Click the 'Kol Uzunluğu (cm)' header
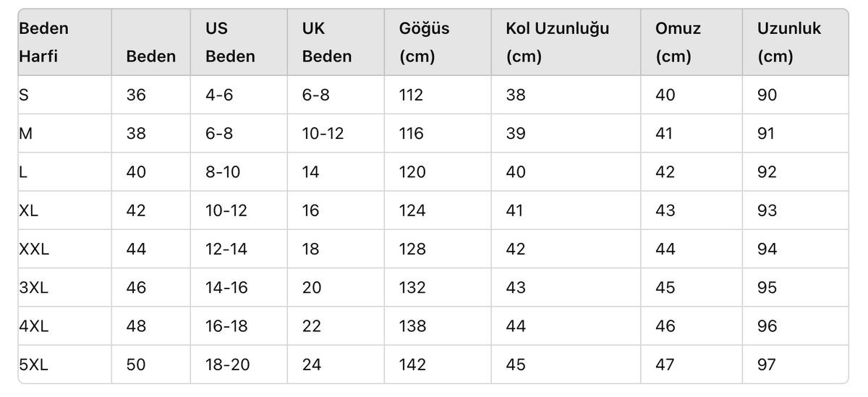Viewport: 868px width, 397px height. pos(557,43)
